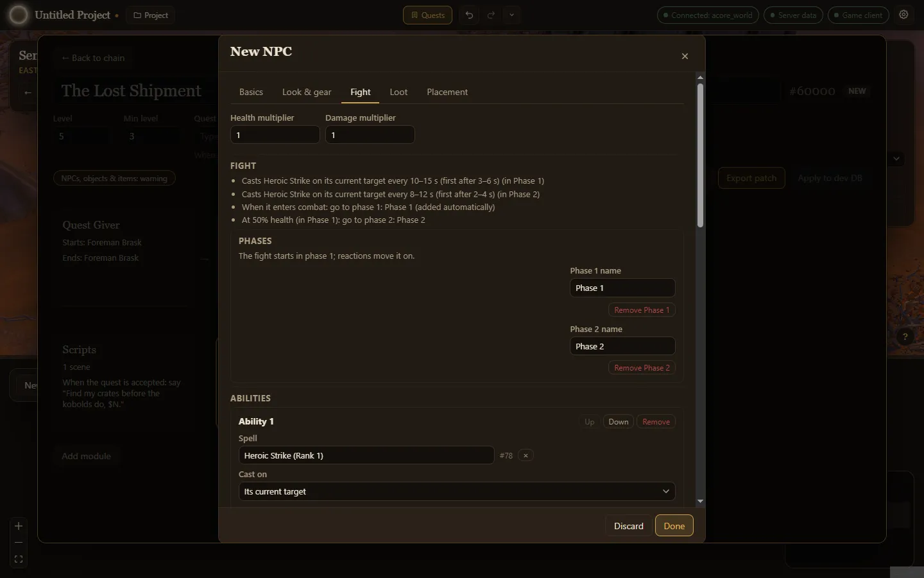Fit the canvas to view

[x=19, y=559]
